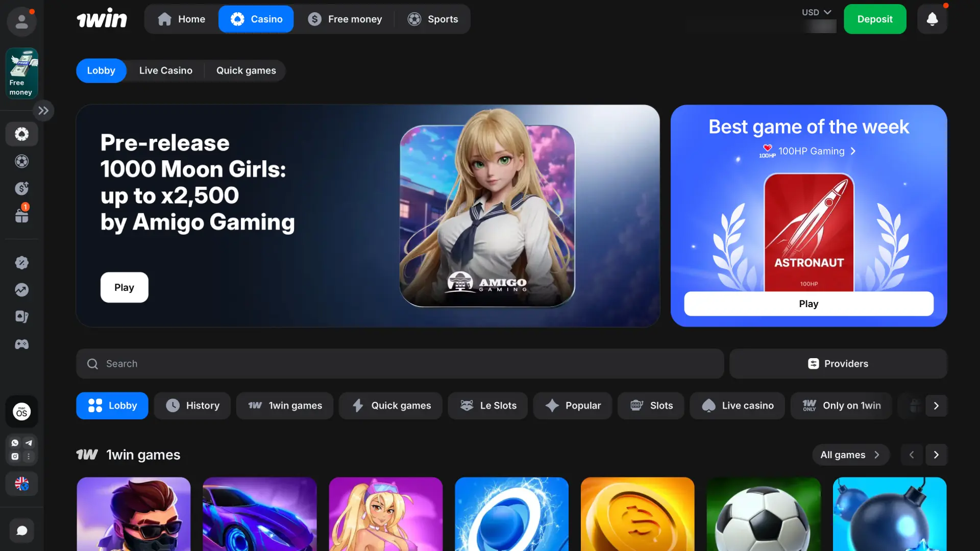Open the gamepad sidebar icon
The width and height of the screenshot is (980, 551).
click(x=21, y=344)
